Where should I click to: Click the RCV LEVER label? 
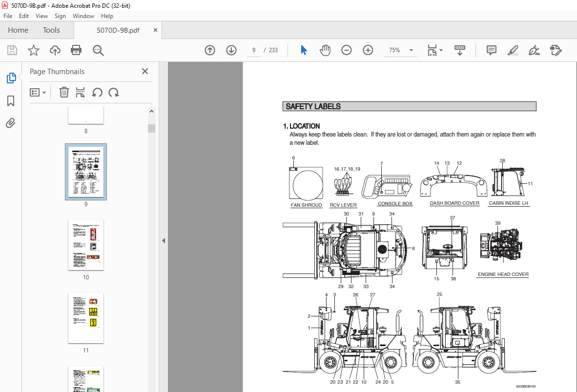coord(343,205)
